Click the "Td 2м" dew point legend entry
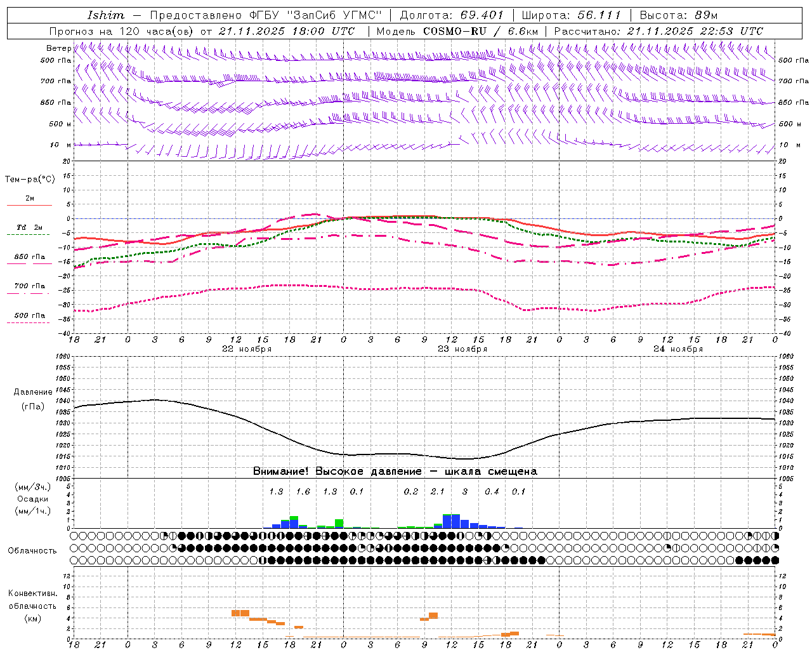The image size is (812, 650). point(29,227)
